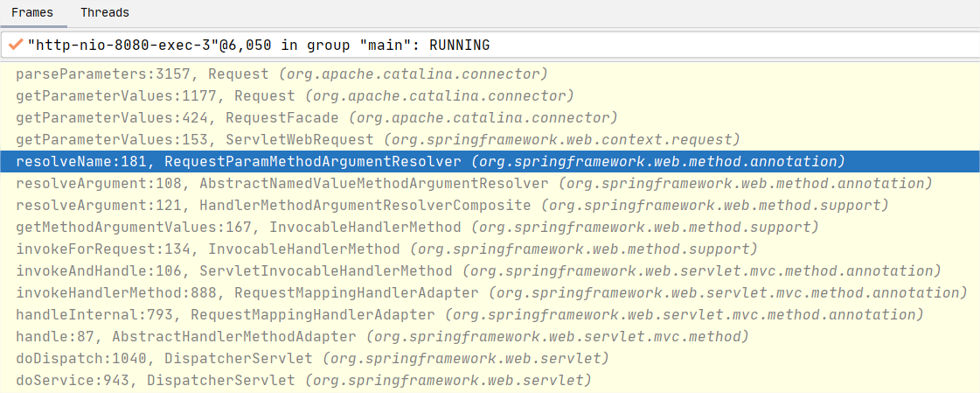This screenshot has height=393, width=980.
Task: Choose the invokeForRequest:134 frame
Action: coord(386,249)
